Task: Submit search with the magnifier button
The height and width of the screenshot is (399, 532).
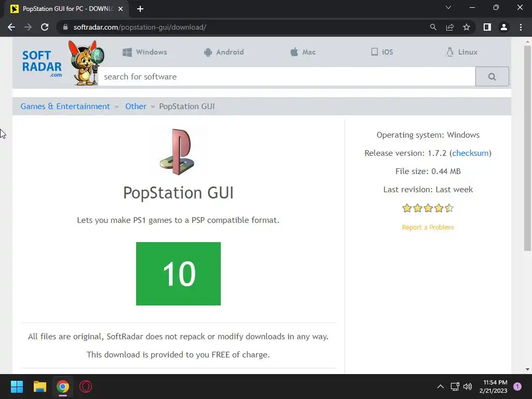Action: coord(492,77)
